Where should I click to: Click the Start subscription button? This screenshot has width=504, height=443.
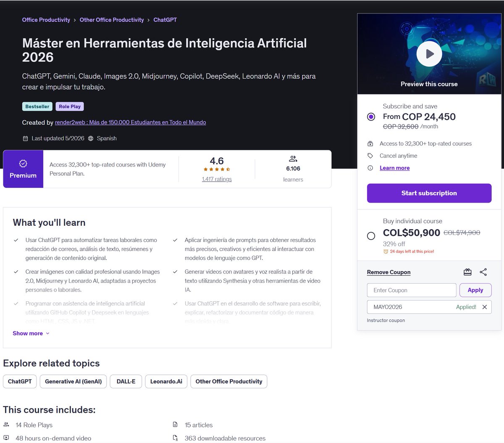(x=429, y=193)
